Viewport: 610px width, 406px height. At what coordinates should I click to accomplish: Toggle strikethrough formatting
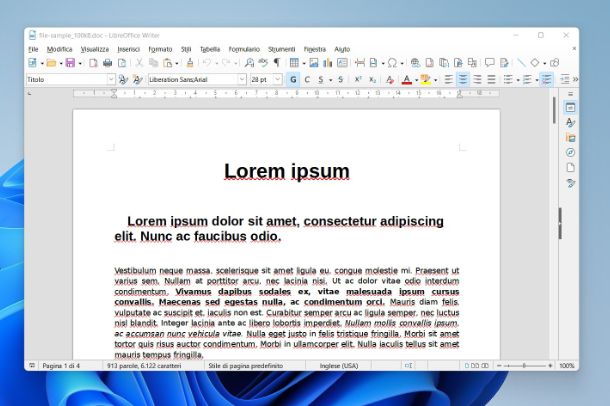click(340, 80)
